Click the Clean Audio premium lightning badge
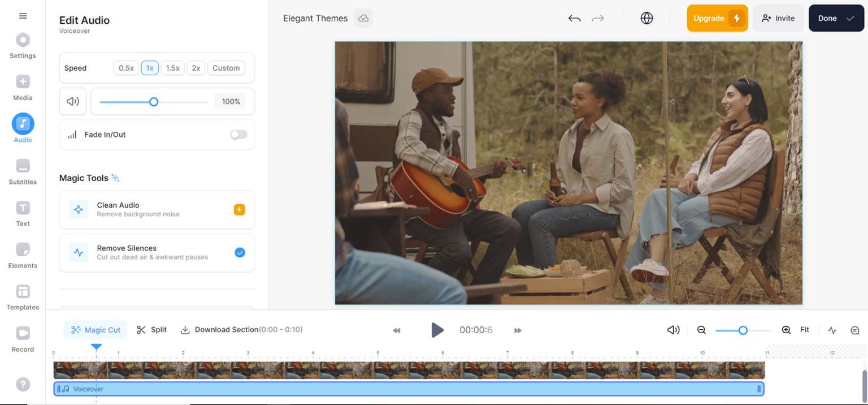 tap(240, 210)
